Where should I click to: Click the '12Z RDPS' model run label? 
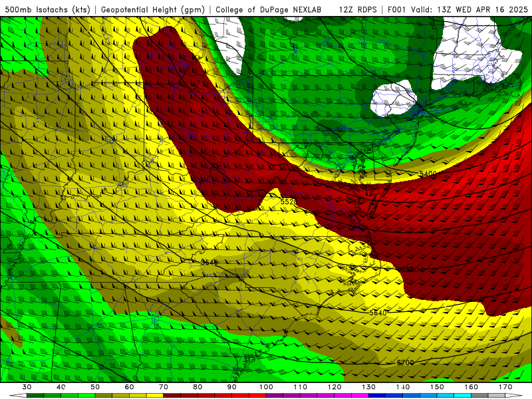click(x=358, y=9)
